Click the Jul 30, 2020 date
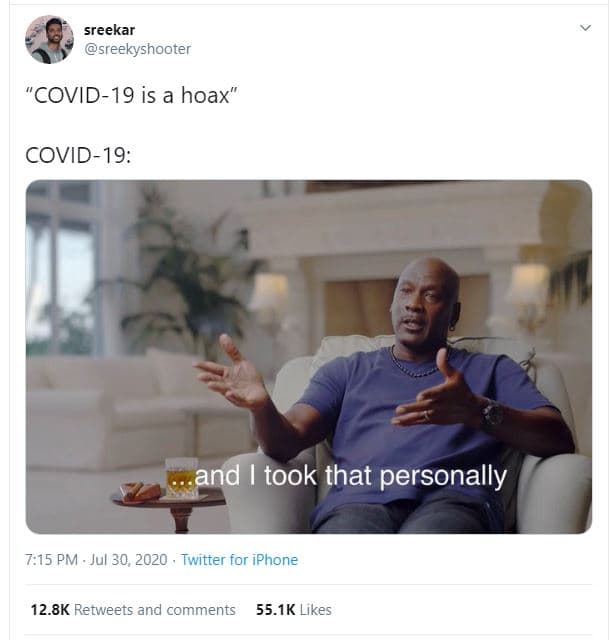Image resolution: width=611 pixels, height=640 pixels. click(128, 560)
